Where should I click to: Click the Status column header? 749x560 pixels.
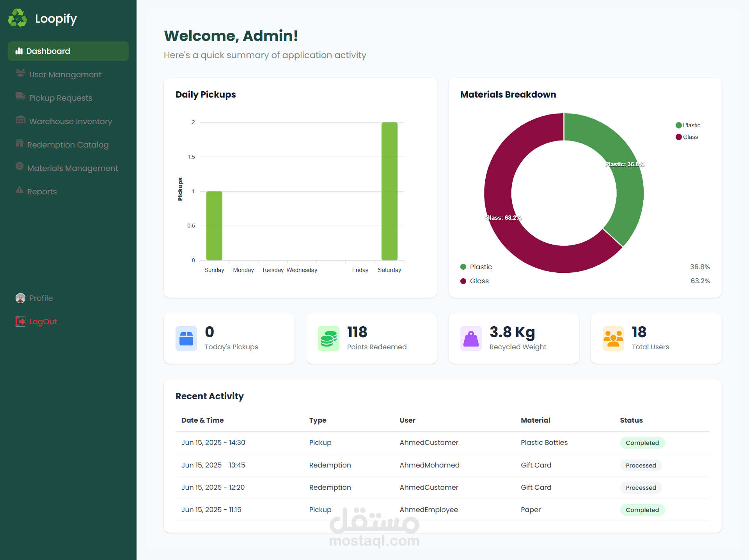point(631,420)
